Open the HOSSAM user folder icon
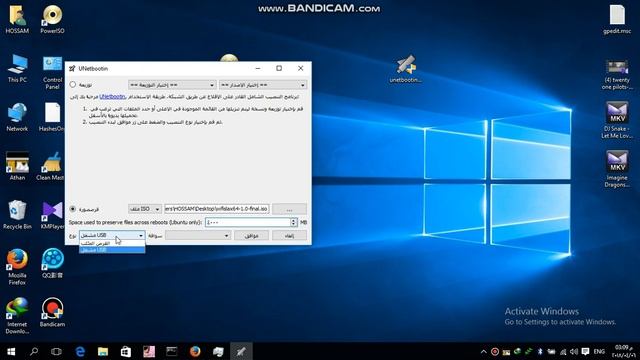This screenshot has width=640, height=360. pos(17,19)
